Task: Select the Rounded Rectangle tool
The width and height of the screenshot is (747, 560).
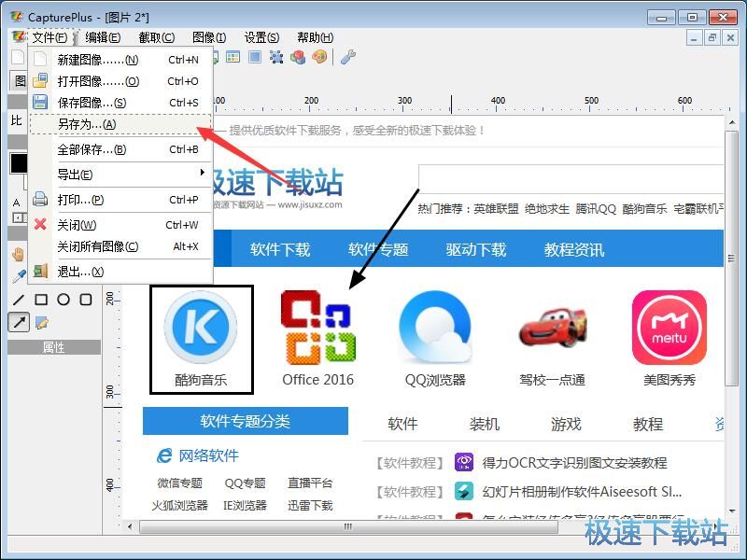Action: (86, 300)
